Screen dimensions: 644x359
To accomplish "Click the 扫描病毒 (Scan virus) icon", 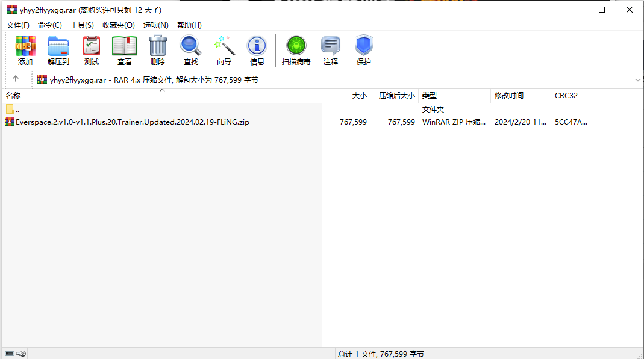I will point(296,50).
